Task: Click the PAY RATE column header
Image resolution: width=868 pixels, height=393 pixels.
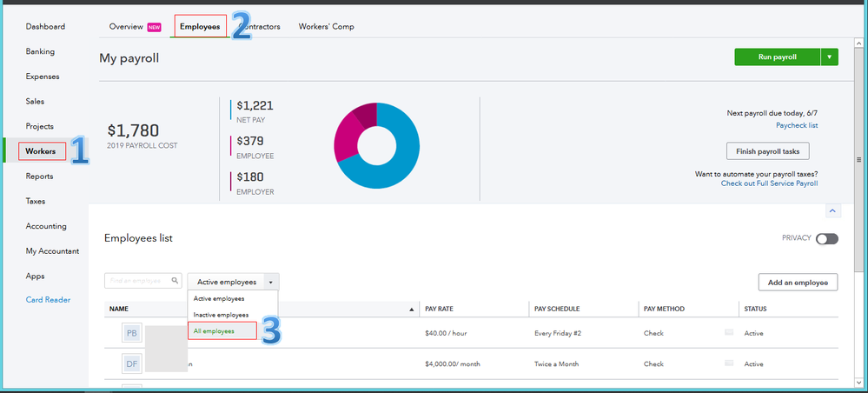Action: coord(440,309)
